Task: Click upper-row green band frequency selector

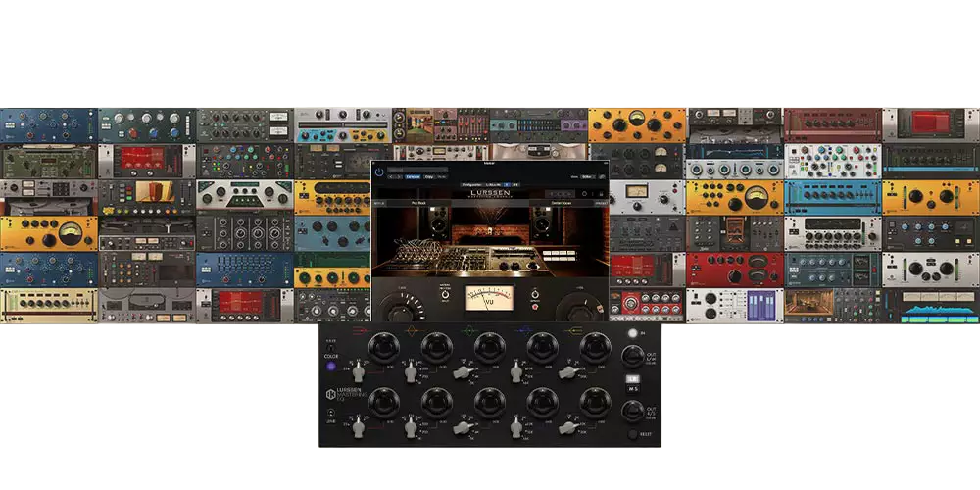Action: point(463,372)
